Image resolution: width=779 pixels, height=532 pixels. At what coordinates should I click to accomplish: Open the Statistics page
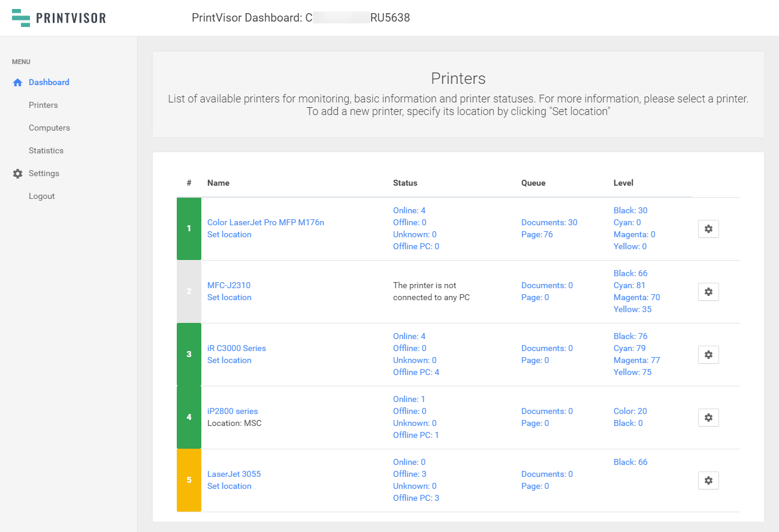pos(46,151)
